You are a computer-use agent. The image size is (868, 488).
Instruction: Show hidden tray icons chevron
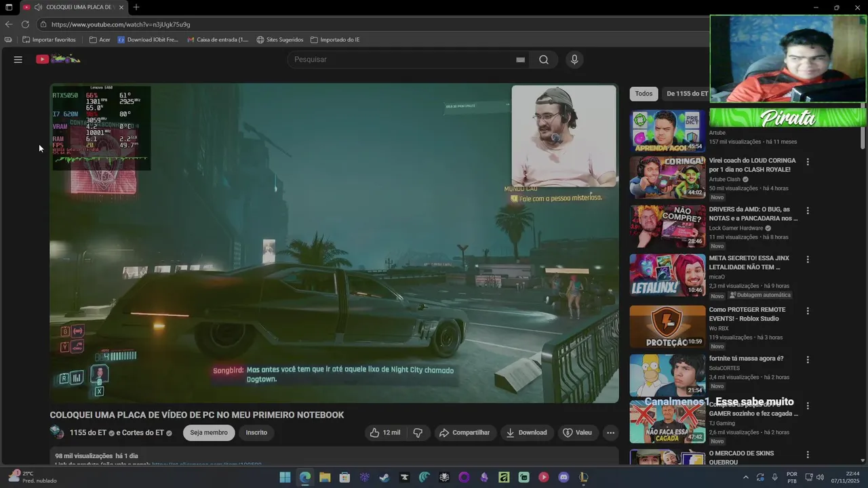tap(746, 477)
